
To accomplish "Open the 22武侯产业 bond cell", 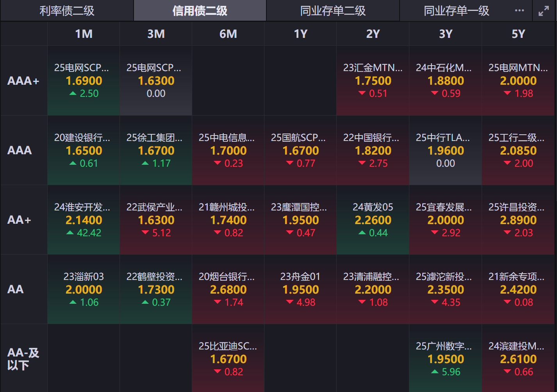I will 156,220.
